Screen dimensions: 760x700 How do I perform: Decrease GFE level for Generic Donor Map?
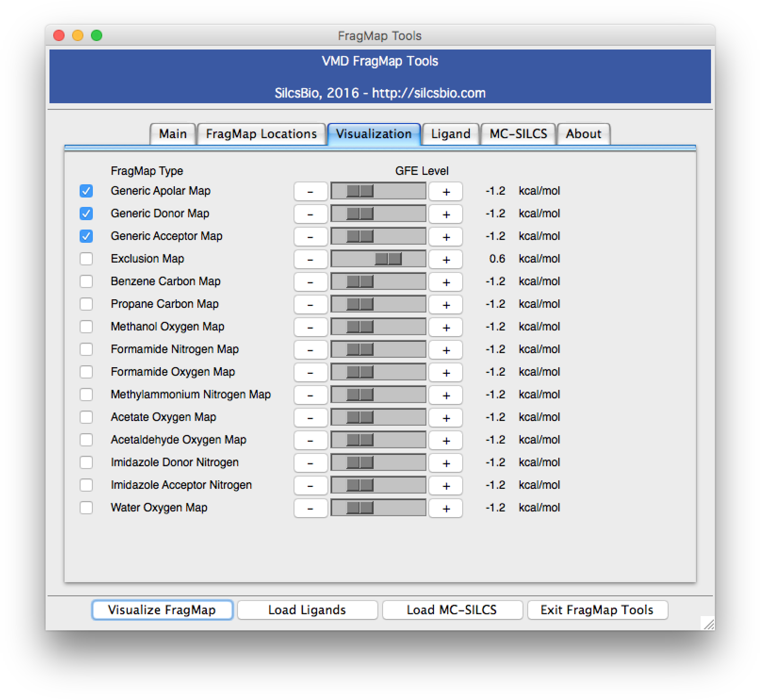pyautogui.click(x=311, y=214)
